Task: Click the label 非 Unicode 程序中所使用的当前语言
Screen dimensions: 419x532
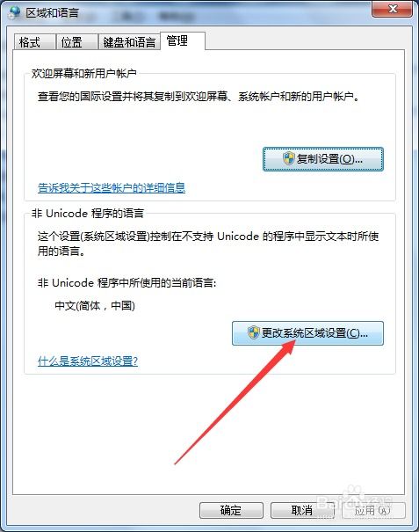Action: coord(126,282)
